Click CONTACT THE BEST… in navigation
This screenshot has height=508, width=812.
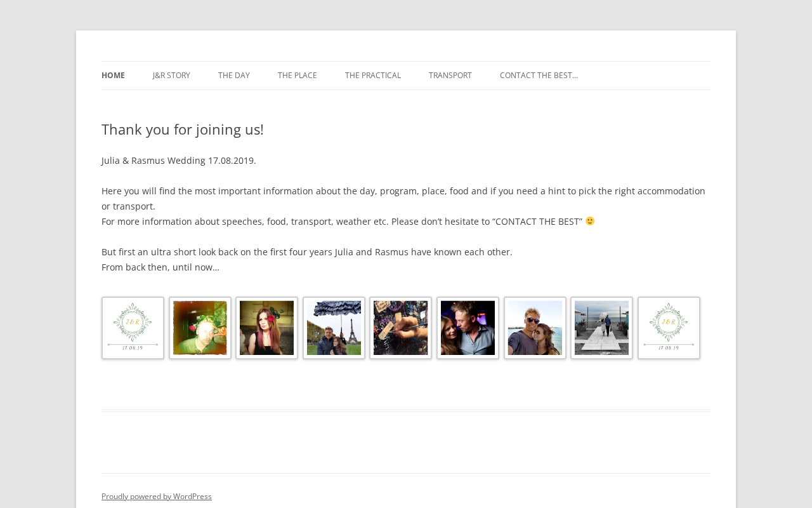pos(539,76)
